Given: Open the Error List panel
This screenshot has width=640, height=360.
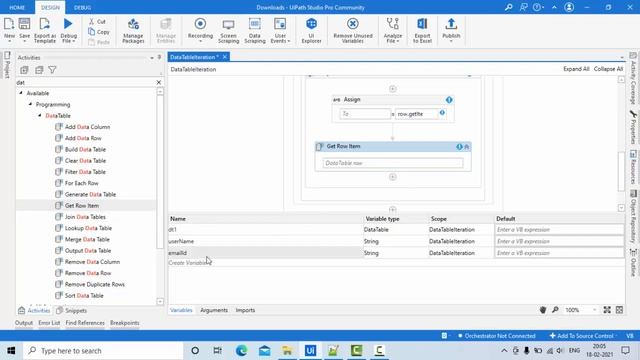Looking at the screenshot, I should (49, 323).
